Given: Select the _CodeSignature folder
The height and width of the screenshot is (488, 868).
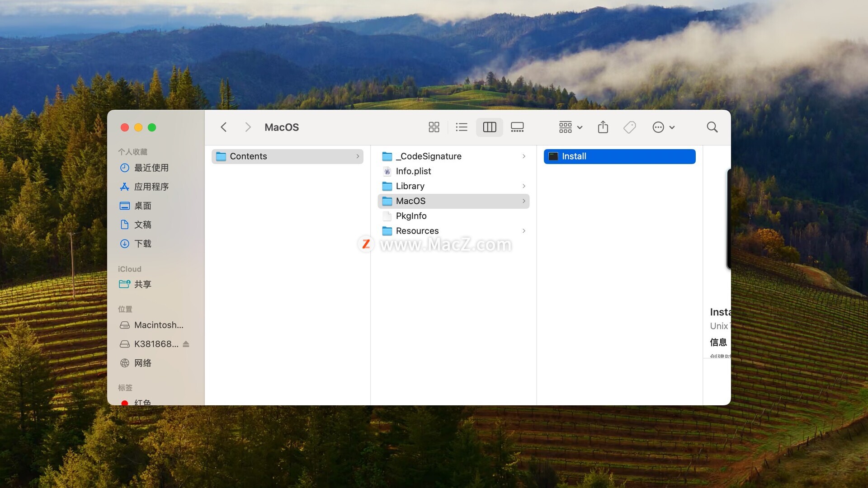Looking at the screenshot, I should pos(453,156).
